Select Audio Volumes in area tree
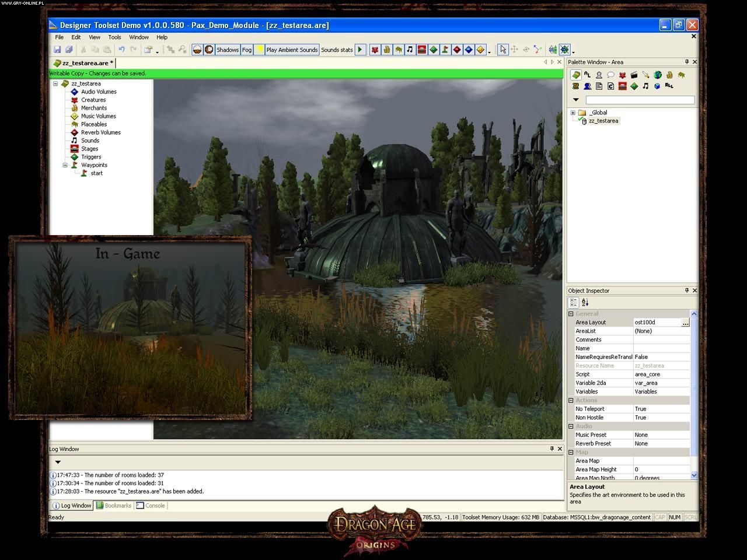Viewport: 747px width, 560px height. (99, 92)
